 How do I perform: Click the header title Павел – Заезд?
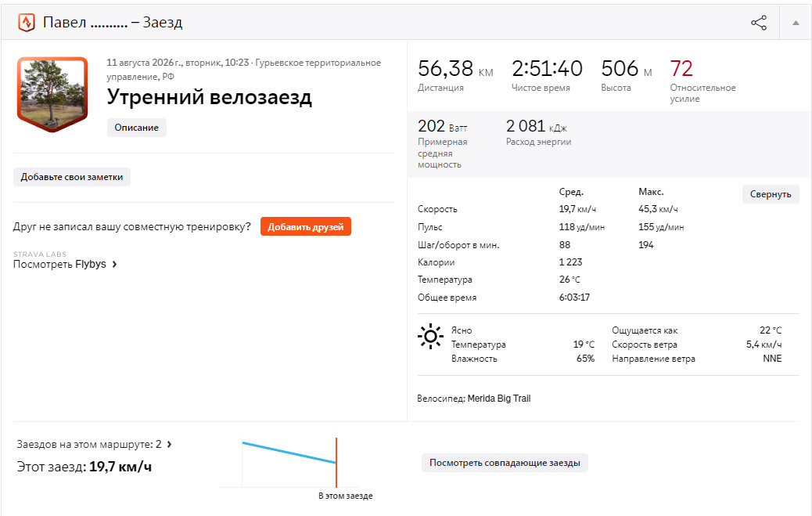click(x=113, y=22)
